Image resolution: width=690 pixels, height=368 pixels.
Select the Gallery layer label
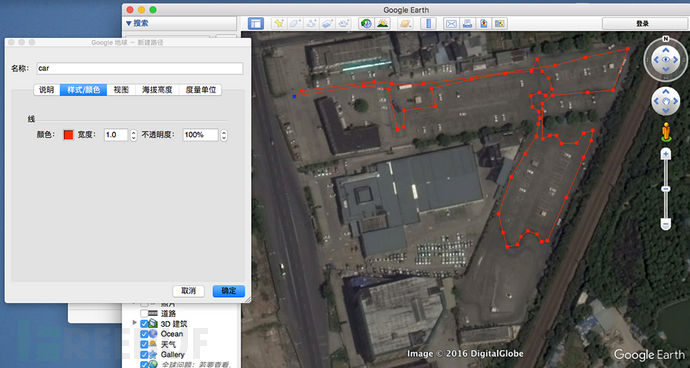point(172,354)
